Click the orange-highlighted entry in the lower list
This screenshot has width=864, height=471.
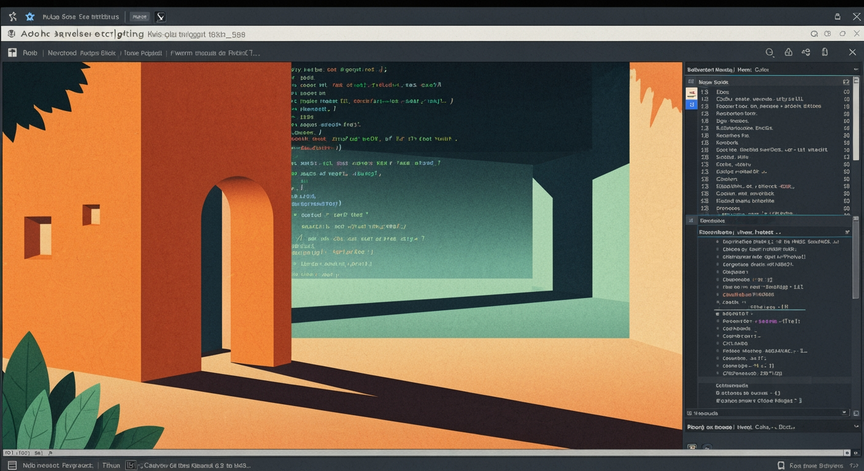pyautogui.click(x=748, y=295)
